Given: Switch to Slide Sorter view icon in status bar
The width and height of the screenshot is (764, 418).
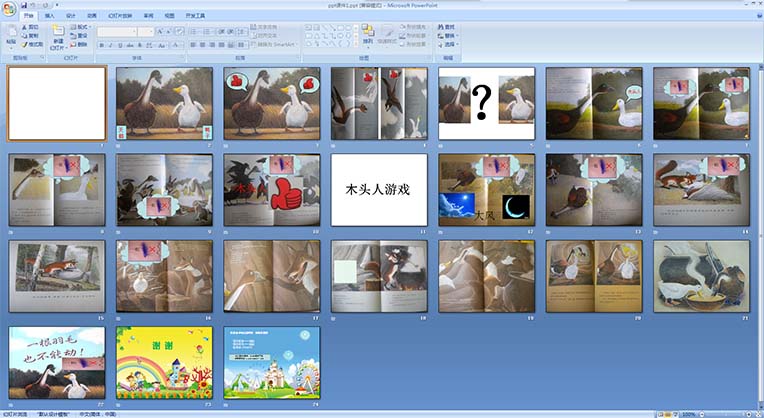Looking at the screenshot, I should coord(668,414).
